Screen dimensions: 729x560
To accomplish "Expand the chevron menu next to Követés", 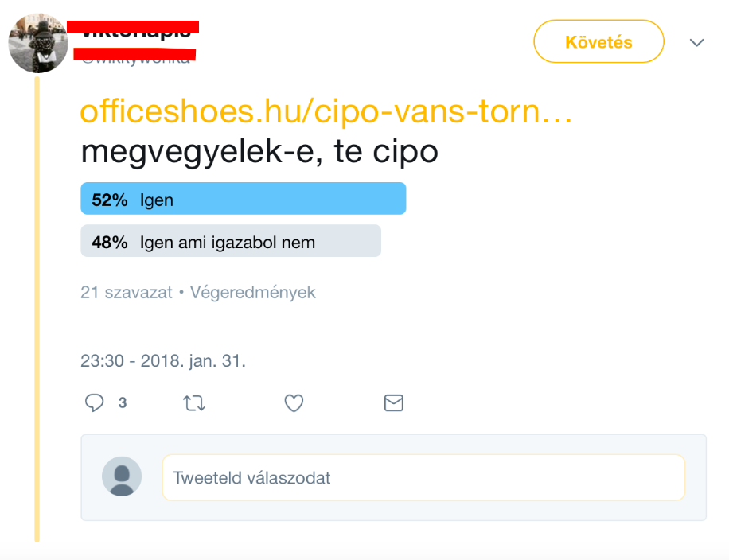I will coord(697,42).
